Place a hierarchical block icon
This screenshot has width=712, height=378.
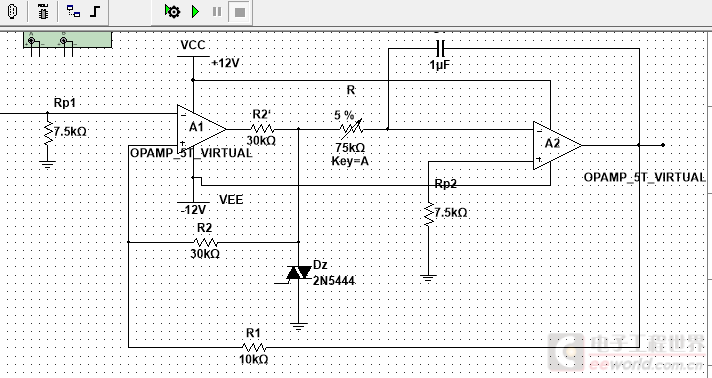point(74,11)
